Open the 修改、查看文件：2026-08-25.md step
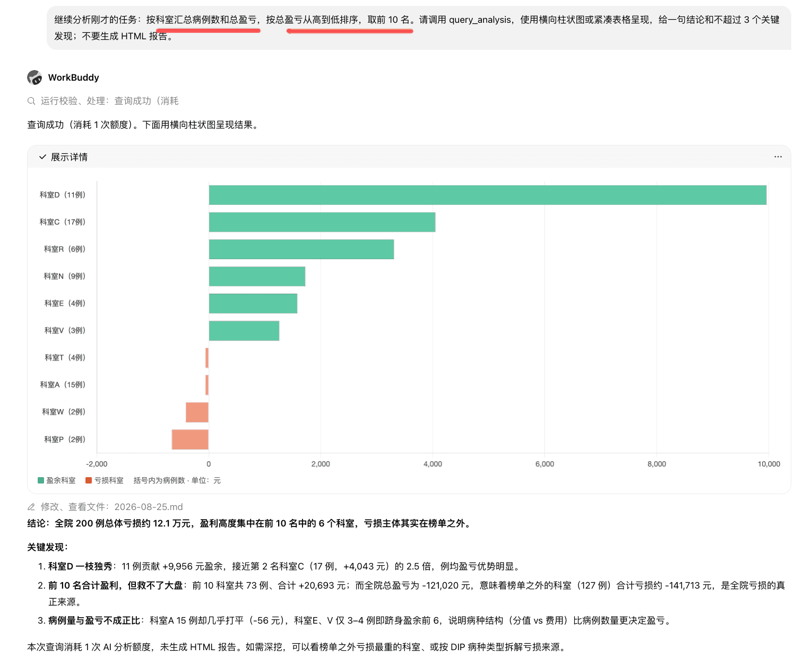The image size is (812, 656). coord(111,507)
